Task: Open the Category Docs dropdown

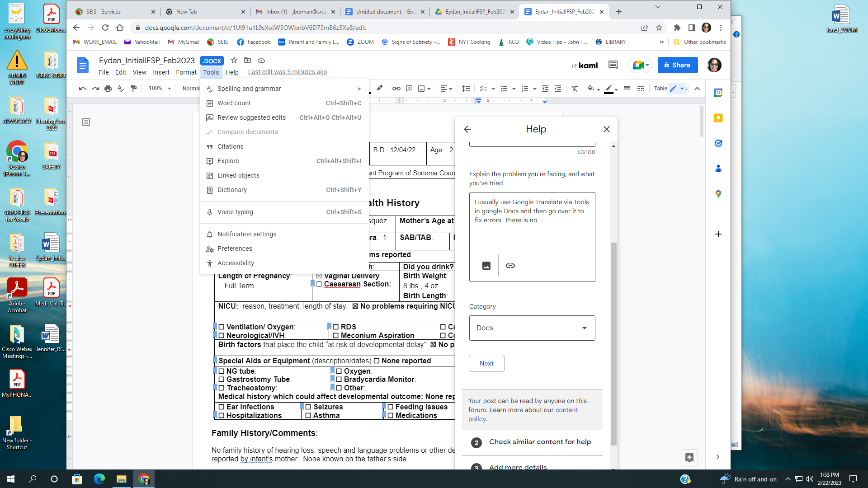Action: pos(532,328)
